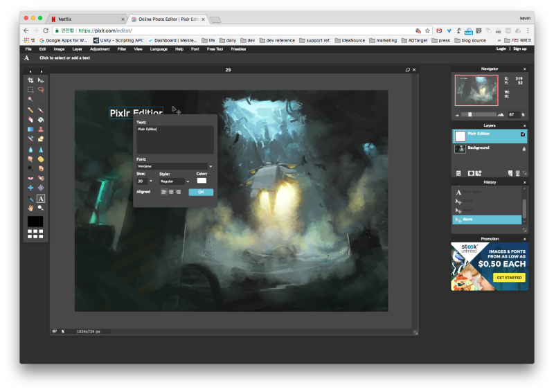Select the Crop tool
The height and width of the screenshot is (392, 554).
30,80
